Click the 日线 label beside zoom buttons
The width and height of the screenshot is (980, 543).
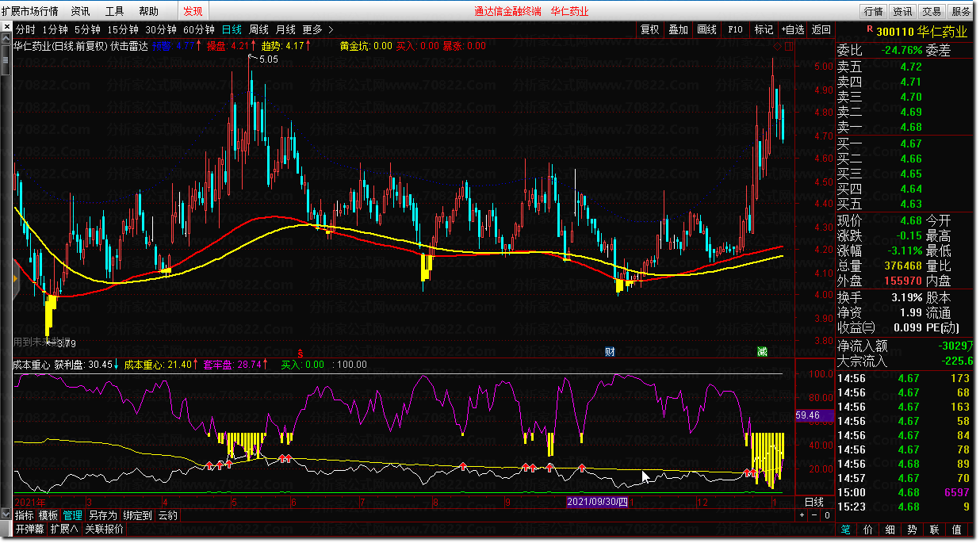tap(814, 503)
